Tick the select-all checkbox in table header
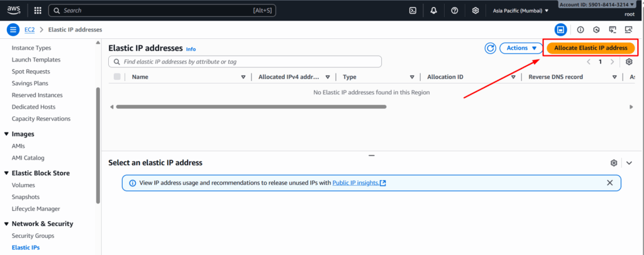 pos(117,77)
